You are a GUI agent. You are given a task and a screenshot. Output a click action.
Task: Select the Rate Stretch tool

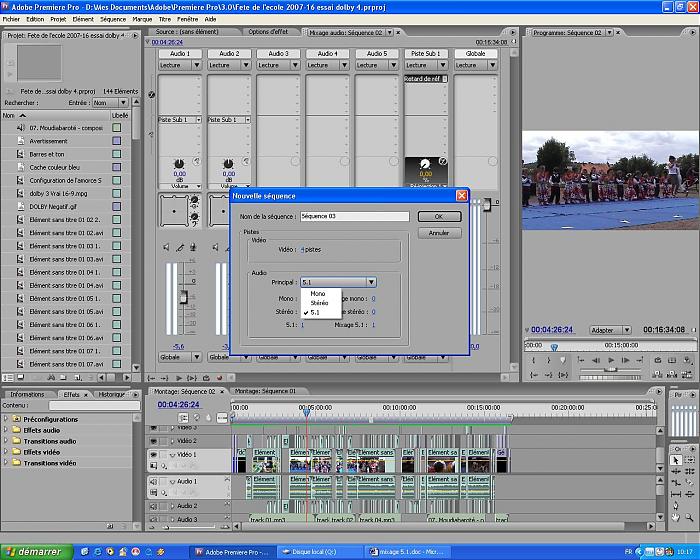675,483
